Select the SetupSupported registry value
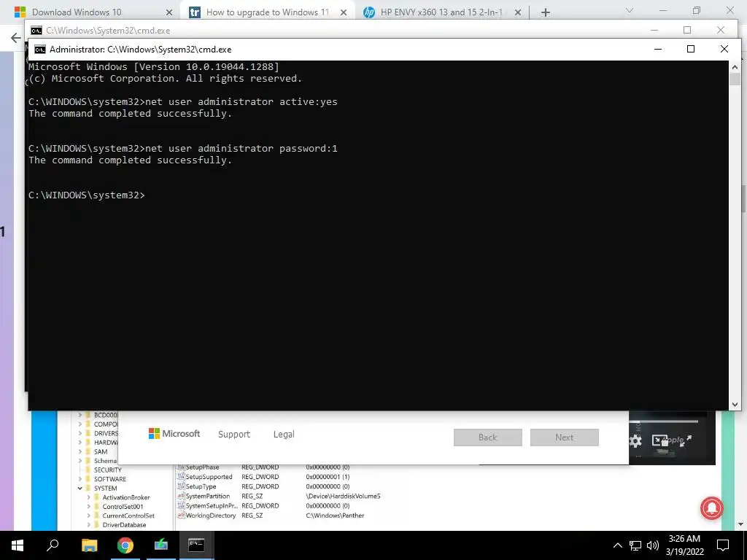The image size is (747, 560). [209, 477]
